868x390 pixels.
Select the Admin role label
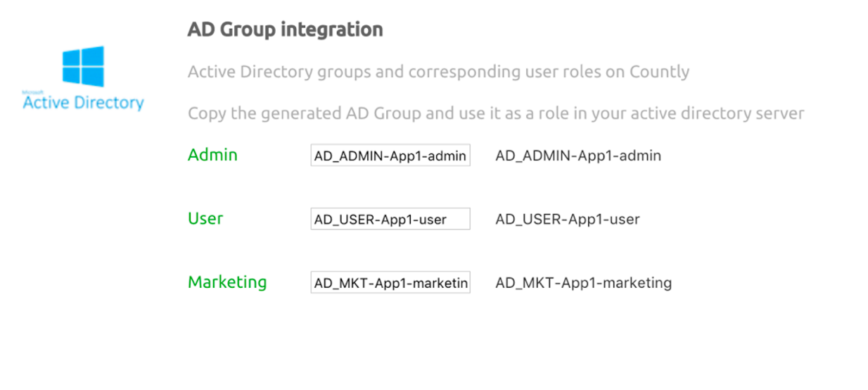pos(212,155)
